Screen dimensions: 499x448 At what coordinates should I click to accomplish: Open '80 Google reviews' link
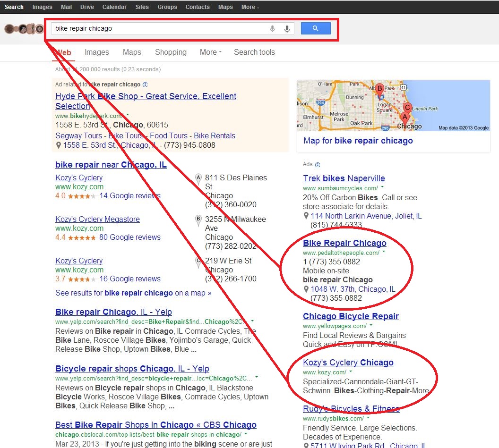click(130, 237)
